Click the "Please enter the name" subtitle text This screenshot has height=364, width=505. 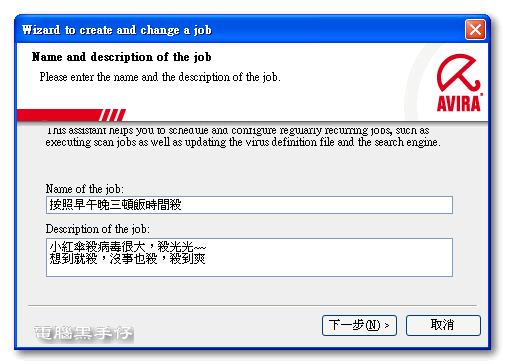160,77
